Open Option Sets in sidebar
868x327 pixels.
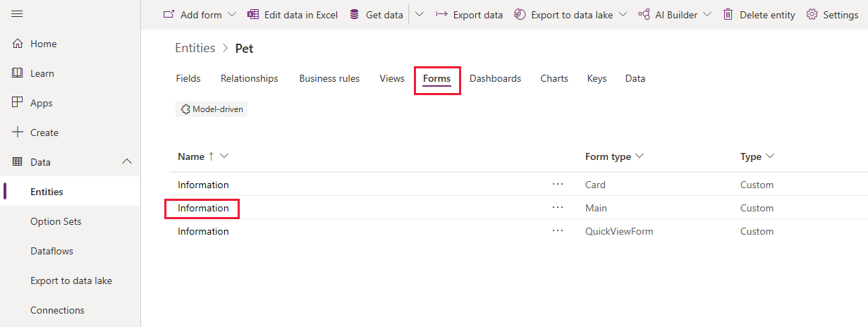56,221
